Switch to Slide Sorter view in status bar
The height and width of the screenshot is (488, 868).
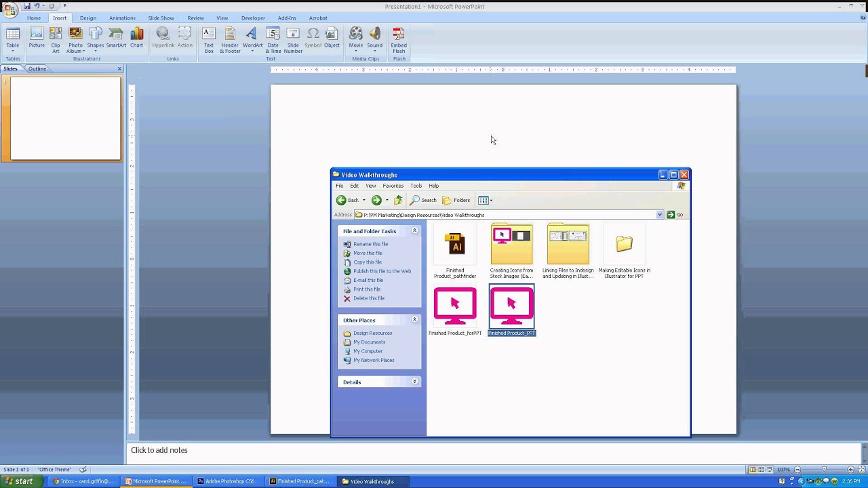[x=761, y=469]
